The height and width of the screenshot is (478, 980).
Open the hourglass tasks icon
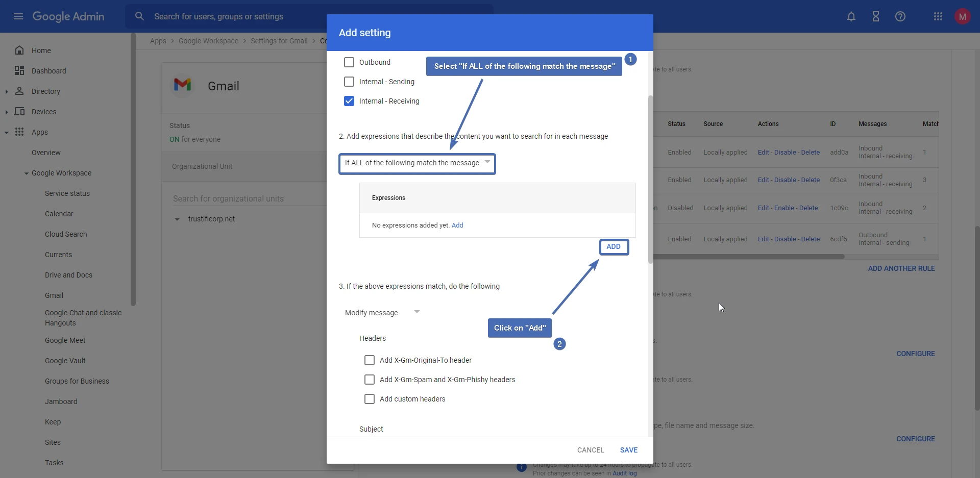(x=875, y=16)
